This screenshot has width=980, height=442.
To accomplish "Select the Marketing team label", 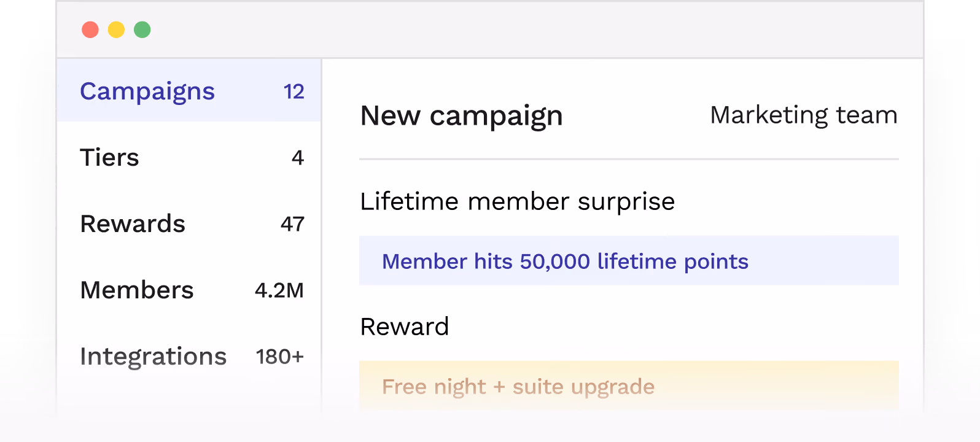I will point(804,115).
